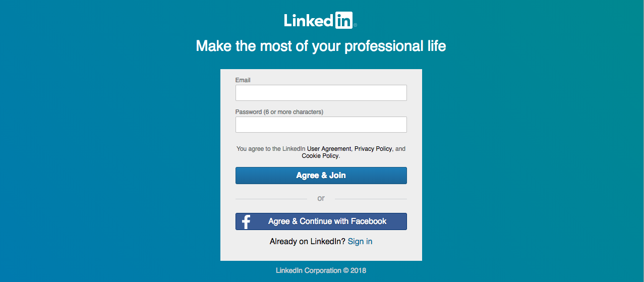This screenshot has width=644, height=282.
Task: Open the Cookie Policy link
Action: click(320, 156)
